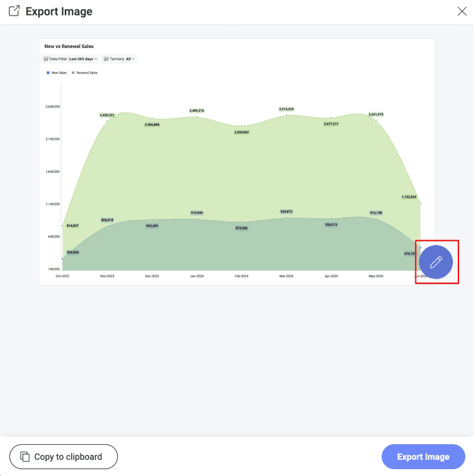The height and width of the screenshot is (476, 474).
Task: Click the 2,489,276 data label
Action: 196,110
